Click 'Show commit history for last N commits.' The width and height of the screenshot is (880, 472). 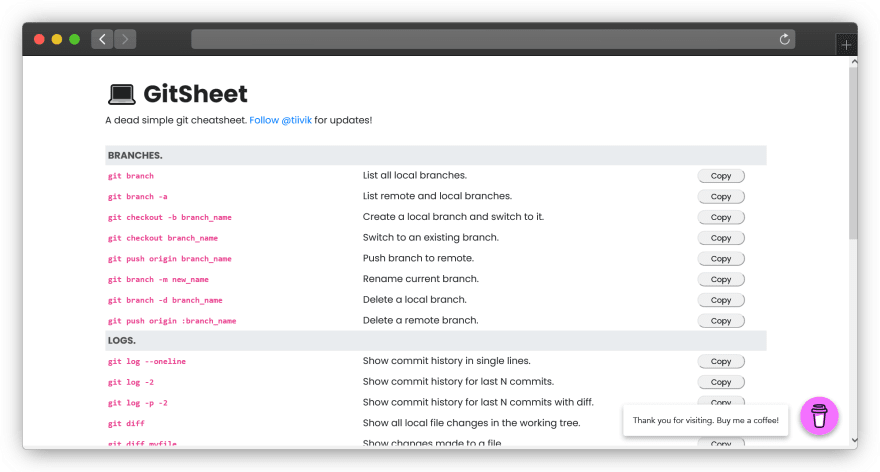coord(458,382)
